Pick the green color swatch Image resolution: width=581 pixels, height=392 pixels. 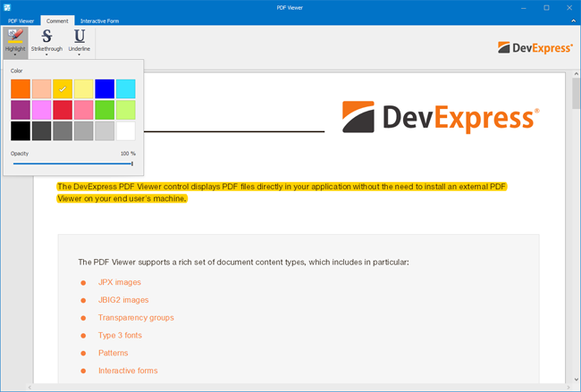click(x=105, y=110)
